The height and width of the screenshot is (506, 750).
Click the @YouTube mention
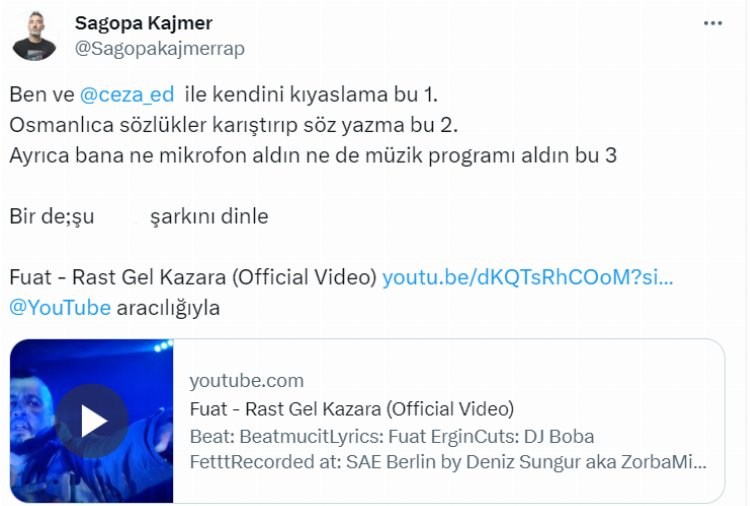click(x=60, y=308)
